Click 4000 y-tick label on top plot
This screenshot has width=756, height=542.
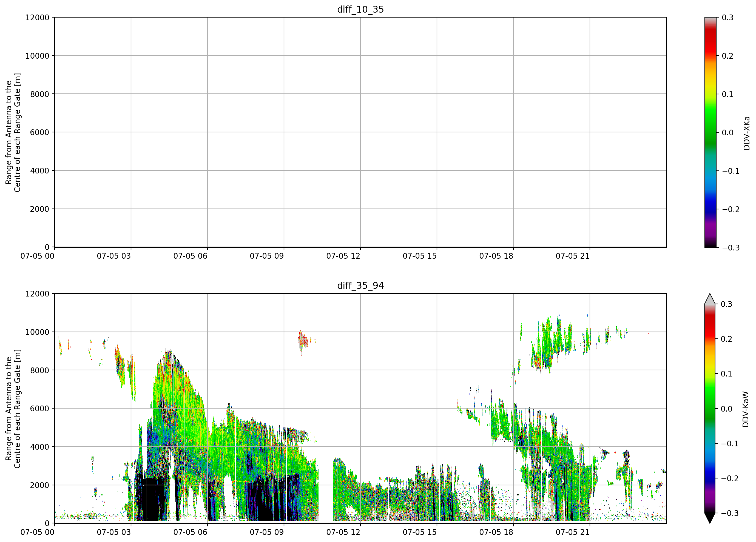click(x=40, y=170)
